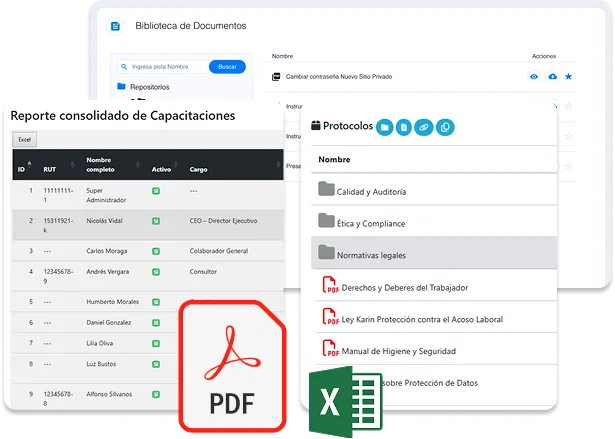Screen dimensions: 615x439
Task: Click PDF icon beside Ley Karin
Action: [x=330, y=316]
